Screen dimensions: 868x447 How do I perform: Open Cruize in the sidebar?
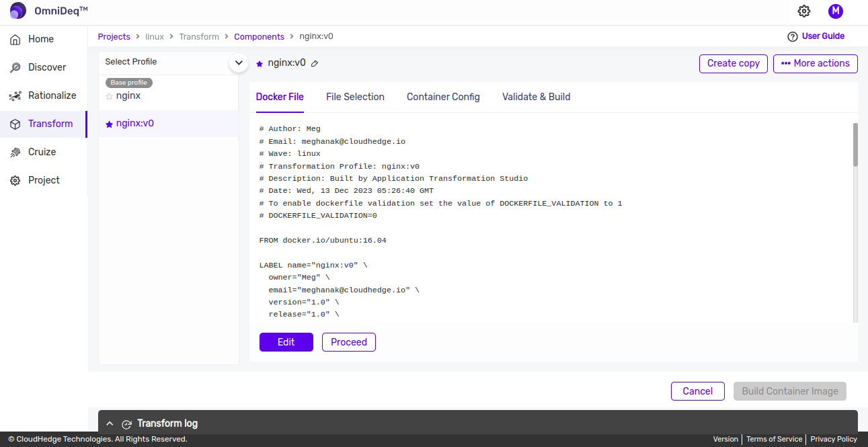click(x=42, y=152)
